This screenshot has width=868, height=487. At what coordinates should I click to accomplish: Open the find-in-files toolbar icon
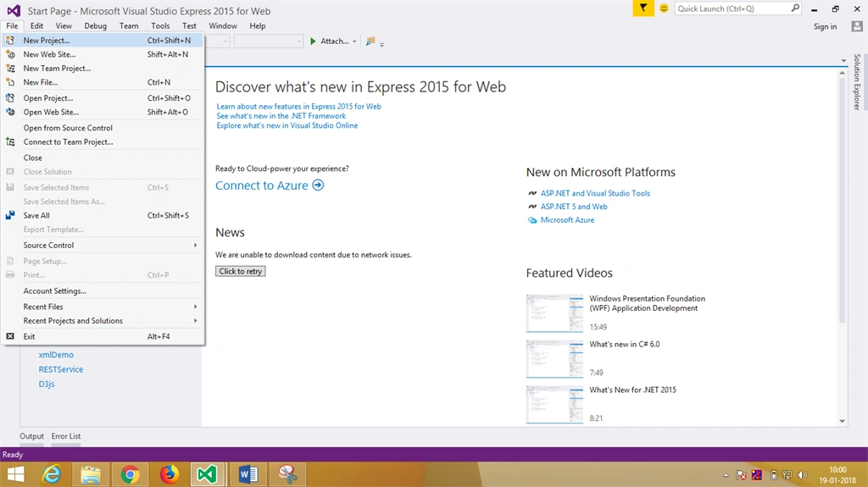(x=370, y=41)
